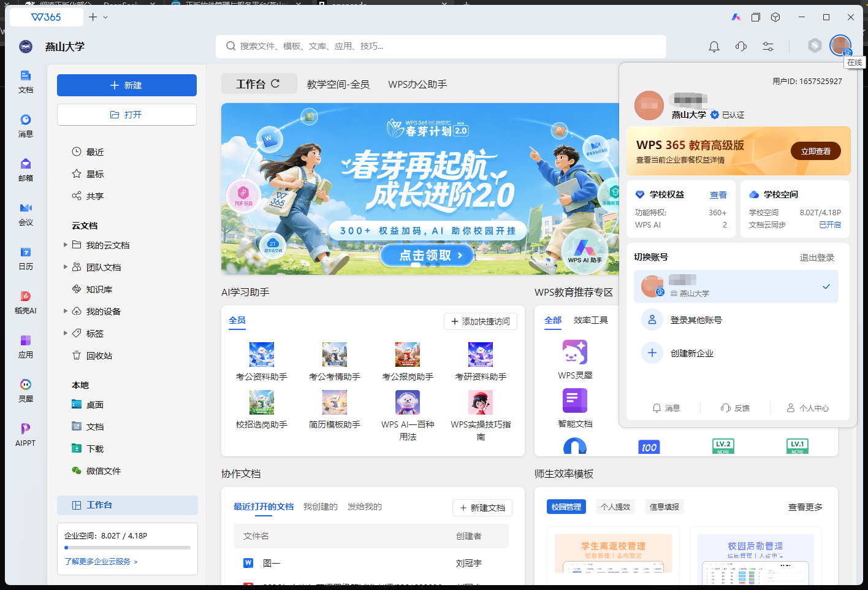The height and width of the screenshot is (590, 868).
Task: Click 立即查看 on the WPS 365 banner
Action: 816,151
